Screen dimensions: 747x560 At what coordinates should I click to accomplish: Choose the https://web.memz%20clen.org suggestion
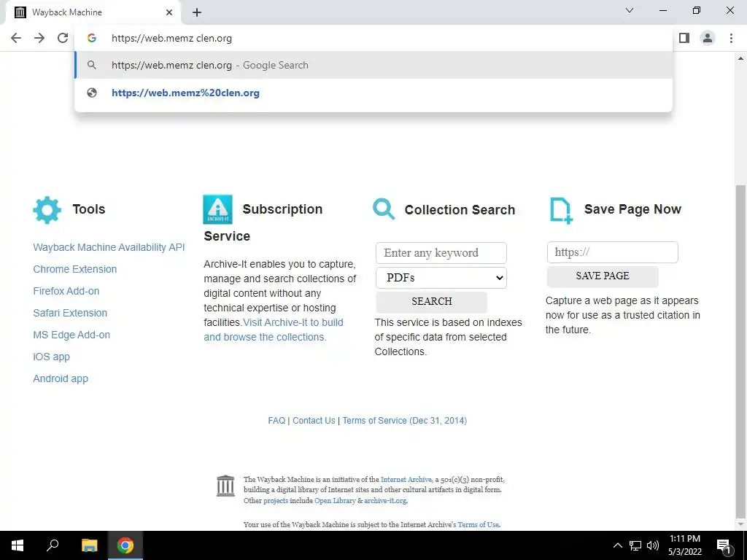pos(373,93)
